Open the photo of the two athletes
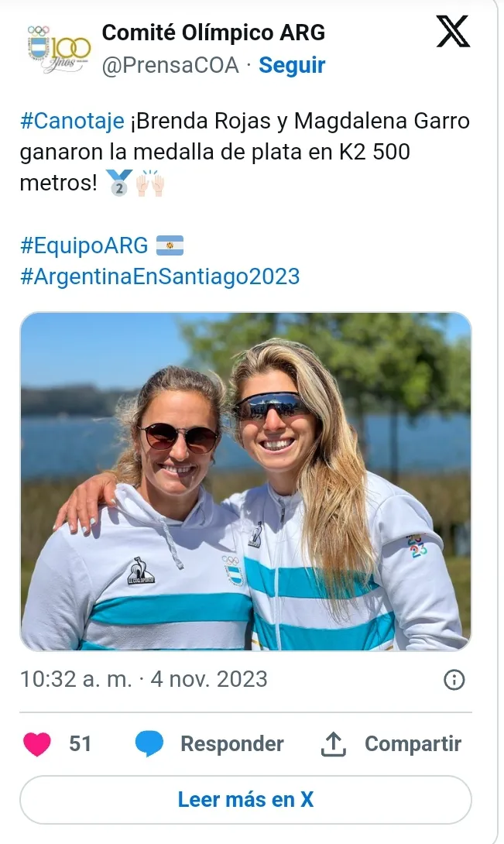Screen dimensions: 504x844 coord(245,481)
